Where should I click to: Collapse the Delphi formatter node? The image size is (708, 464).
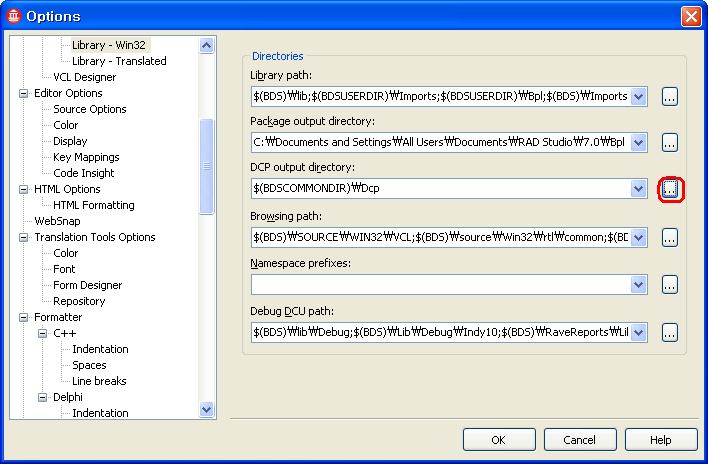[42, 397]
